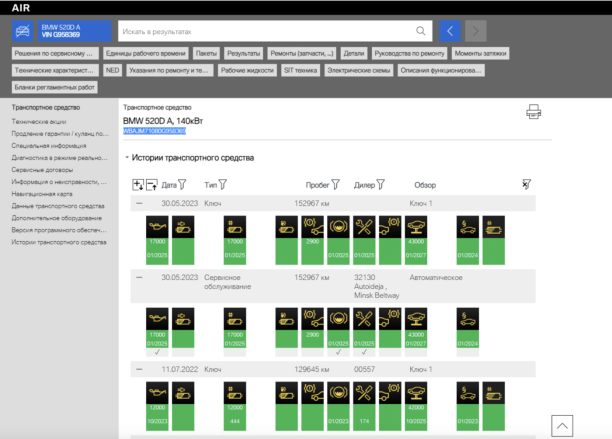Image resolution: width=612 pixels, height=439 pixels.
Task: Open the Дата column filter
Action: point(182,184)
